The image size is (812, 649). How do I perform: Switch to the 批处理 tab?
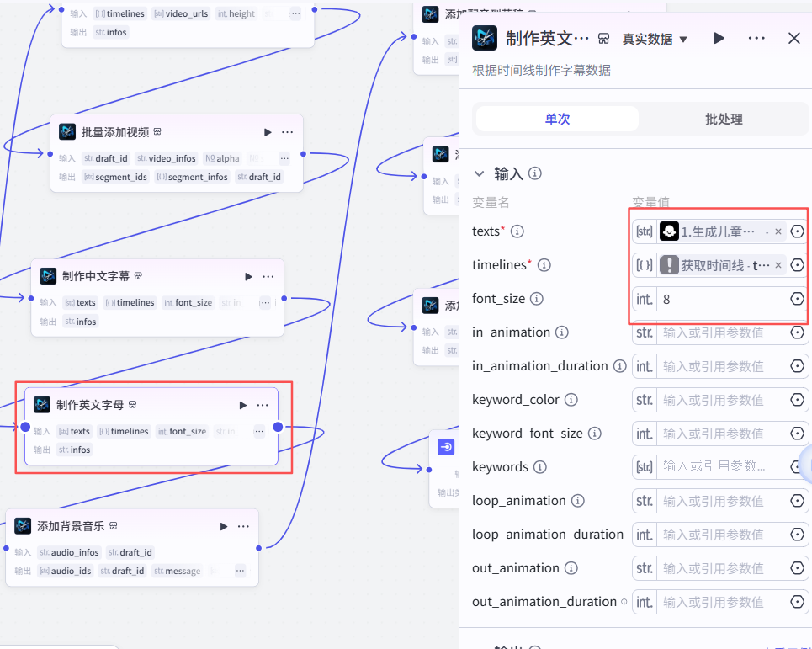pos(722,119)
